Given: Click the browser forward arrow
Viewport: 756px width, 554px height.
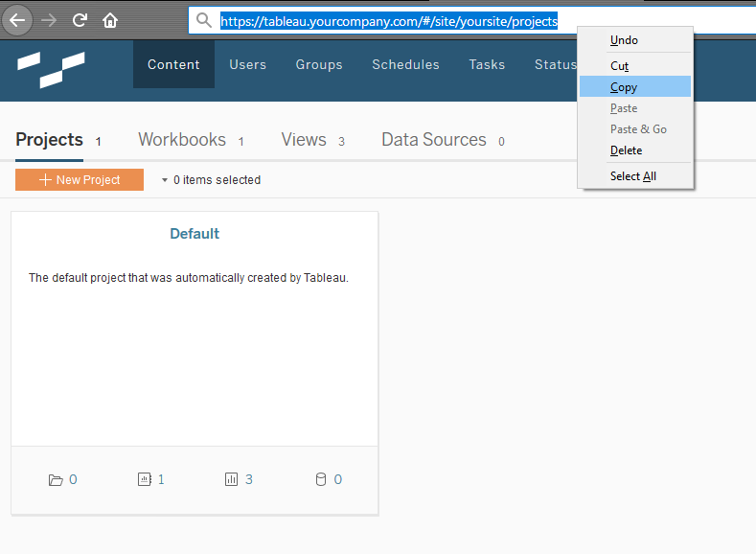Looking at the screenshot, I should (x=49, y=20).
